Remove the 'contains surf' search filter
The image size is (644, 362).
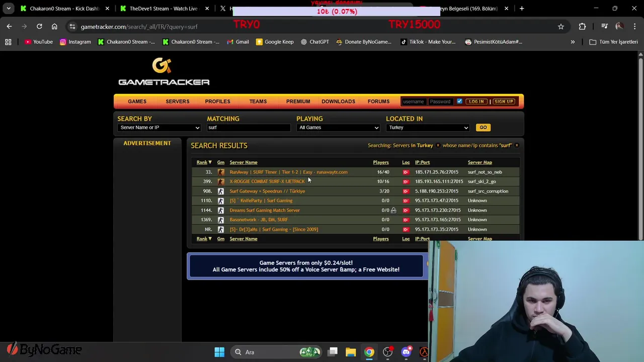pos(517,145)
